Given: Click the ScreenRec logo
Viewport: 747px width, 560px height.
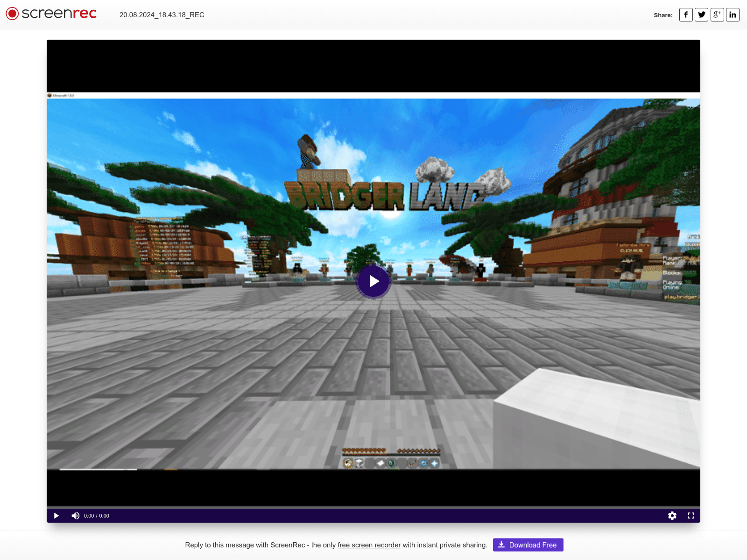Looking at the screenshot, I should pos(51,14).
